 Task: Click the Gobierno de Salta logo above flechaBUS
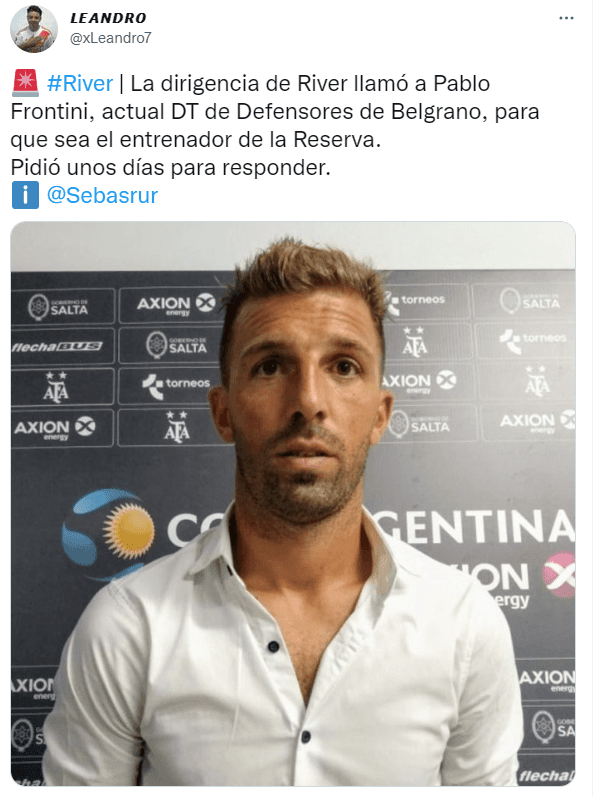59,306
